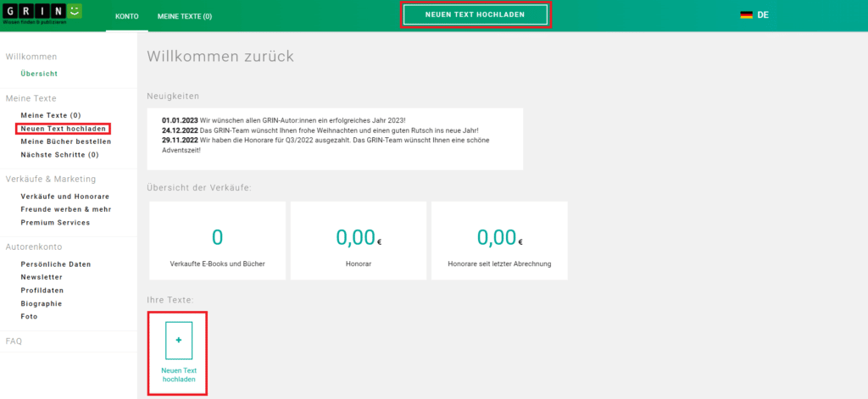
Task: Click the plus document icon under Ihre Texte
Action: coord(178,339)
